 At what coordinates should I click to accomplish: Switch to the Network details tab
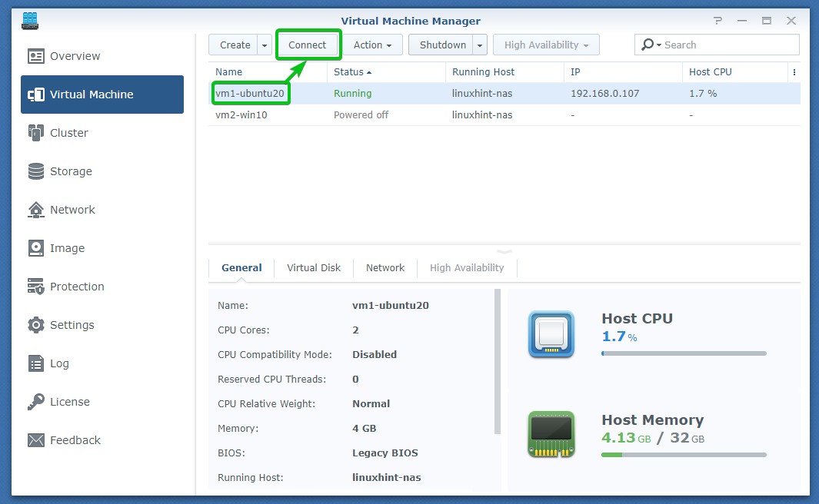coord(385,268)
